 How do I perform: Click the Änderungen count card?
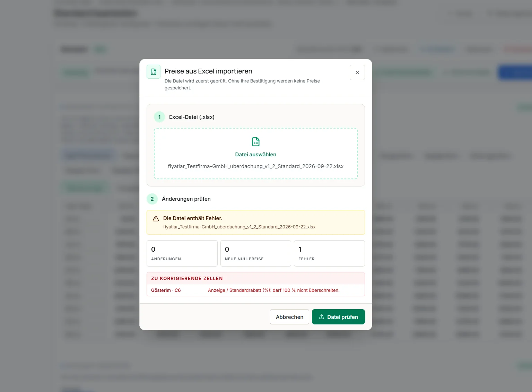(182, 253)
